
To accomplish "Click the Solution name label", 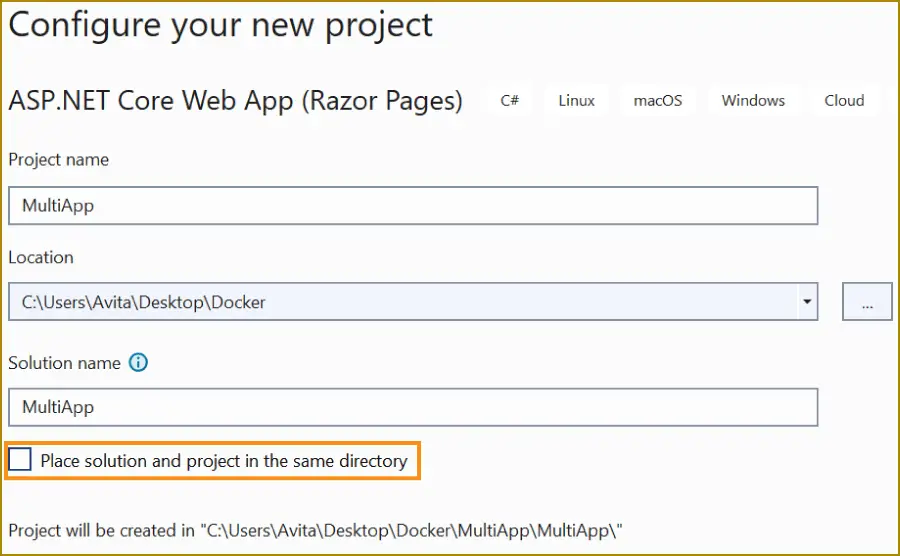I will [64, 363].
